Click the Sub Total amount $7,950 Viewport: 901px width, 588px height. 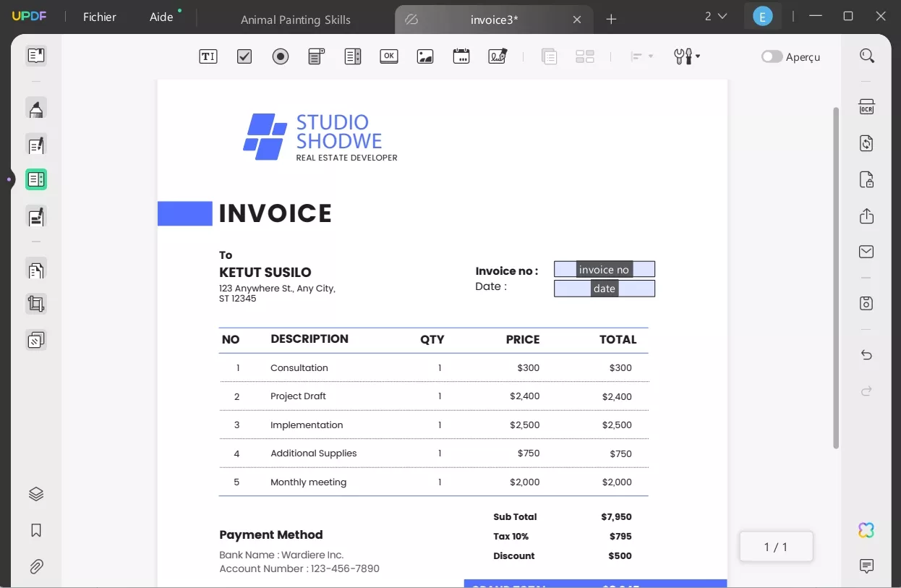[616, 517]
